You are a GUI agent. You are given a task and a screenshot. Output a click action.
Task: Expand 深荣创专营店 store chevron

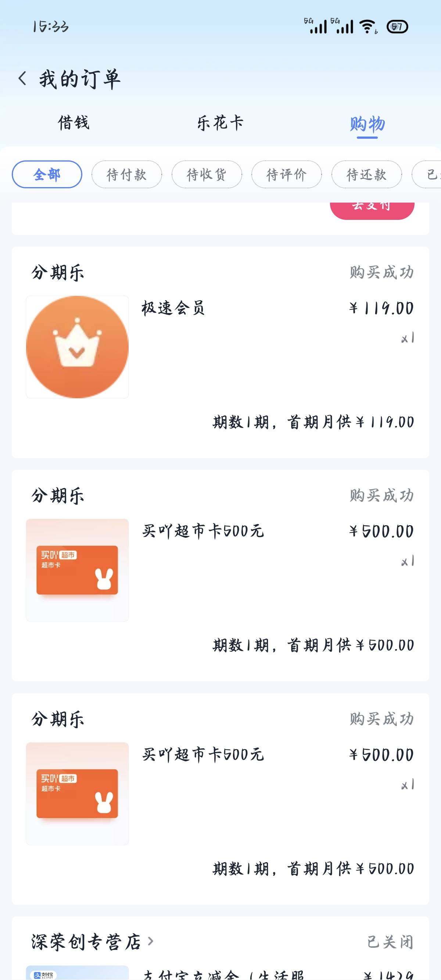[x=151, y=941]
